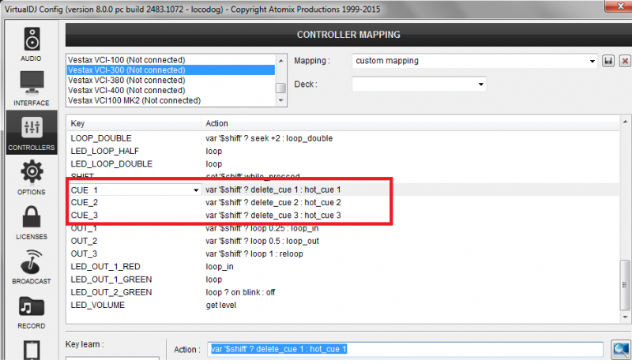Click the action browse magnifier icon
The height and width of the screenshot is (364, 632).
pos(621,348)
